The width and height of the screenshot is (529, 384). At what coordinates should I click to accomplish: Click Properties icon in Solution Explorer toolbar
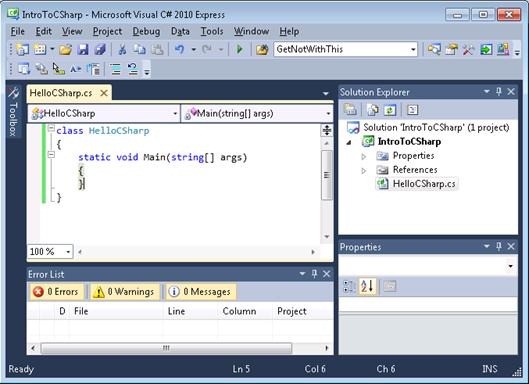pos(350,110)
